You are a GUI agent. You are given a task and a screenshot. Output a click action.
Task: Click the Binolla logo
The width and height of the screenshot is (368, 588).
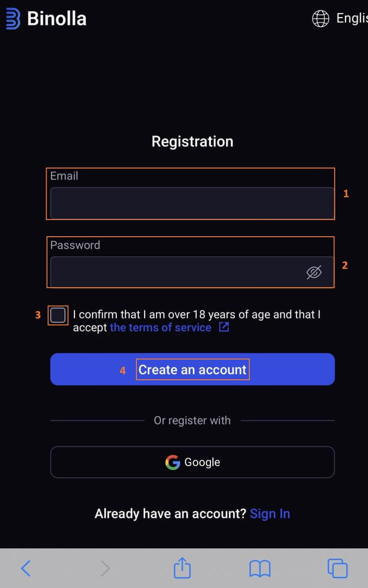point(46,19)
